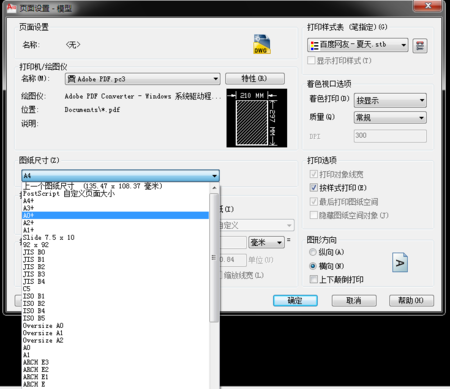Click the paper size list scrollbar thumb
The height and width of the screenshot is (389, 450).
coord(214,257)
